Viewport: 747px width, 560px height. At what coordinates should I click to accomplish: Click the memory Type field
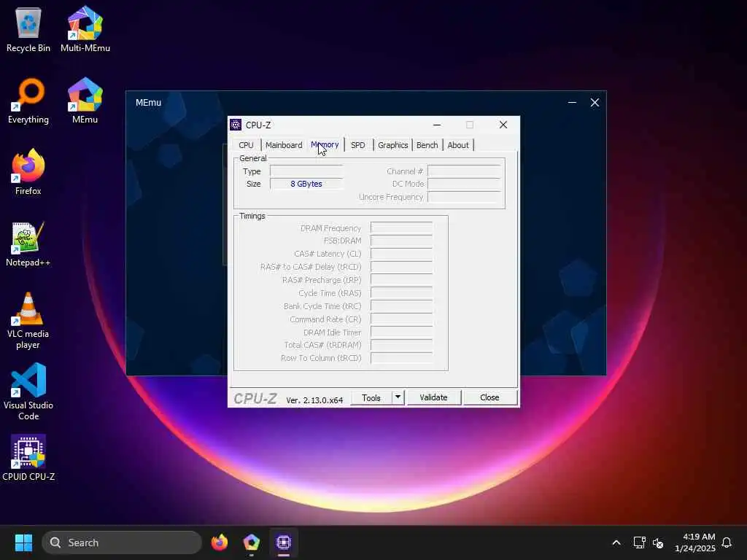[306, 171]
